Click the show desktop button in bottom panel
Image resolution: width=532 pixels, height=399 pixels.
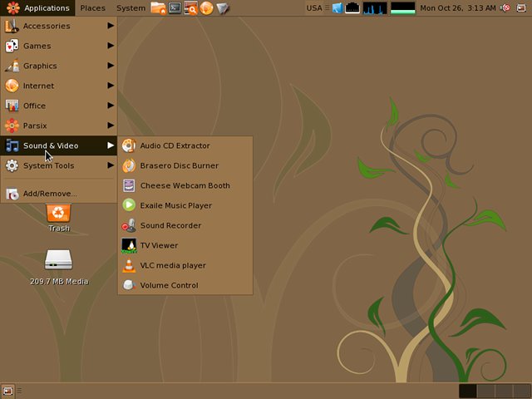[7, 392]
